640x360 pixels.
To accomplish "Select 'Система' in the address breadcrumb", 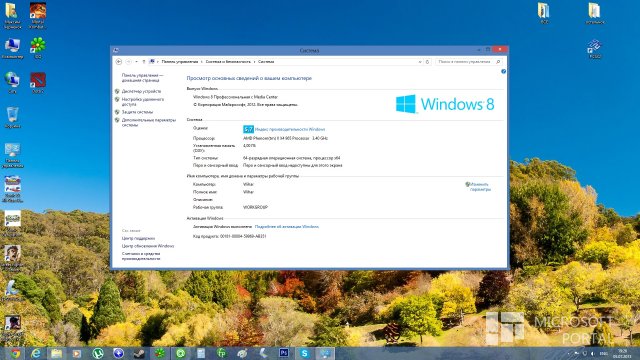I will point(266,62).
